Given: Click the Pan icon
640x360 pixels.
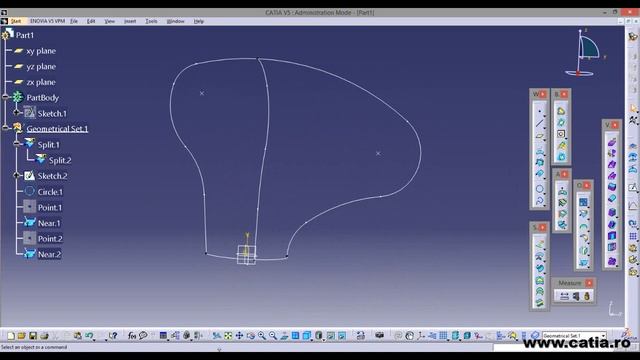Looking at the screenshot, I should (239, 336).
